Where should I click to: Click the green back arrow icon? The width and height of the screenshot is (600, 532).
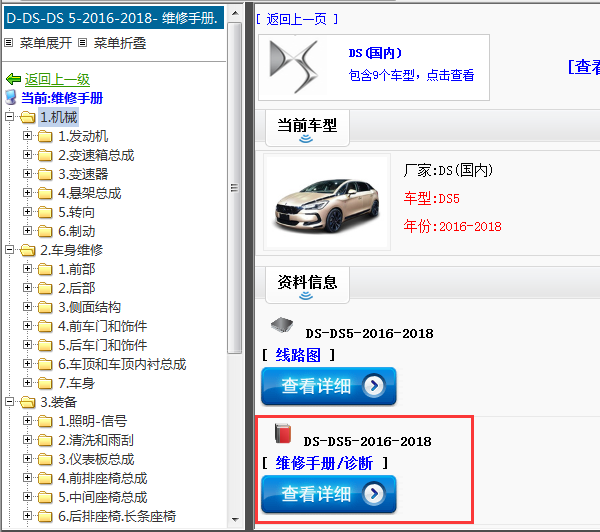point(13,79)
